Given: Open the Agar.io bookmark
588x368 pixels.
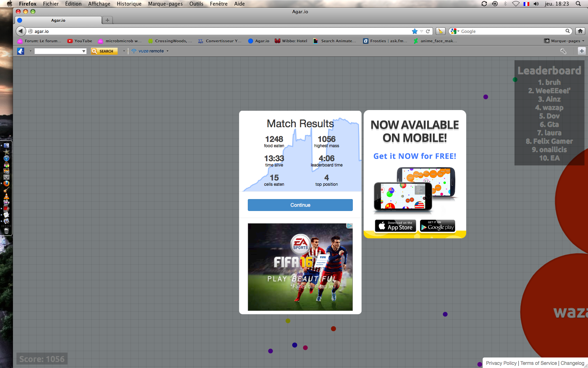Looking at the screenshot, I should click(259, 41).
